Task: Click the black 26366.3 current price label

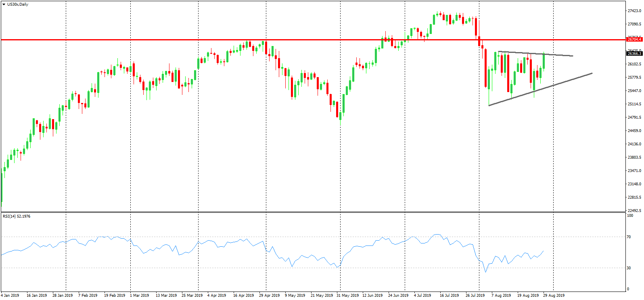Action: pyautogui.click(x=634, y=53)
